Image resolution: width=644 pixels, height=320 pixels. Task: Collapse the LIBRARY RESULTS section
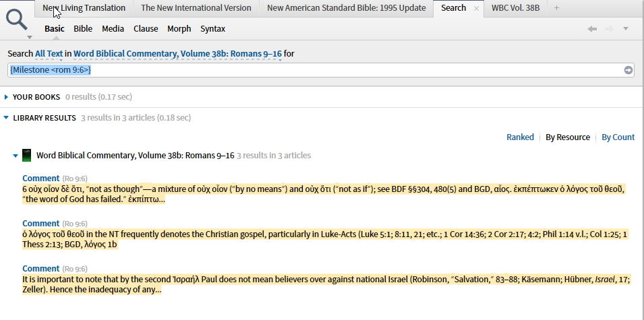(6, 118)
